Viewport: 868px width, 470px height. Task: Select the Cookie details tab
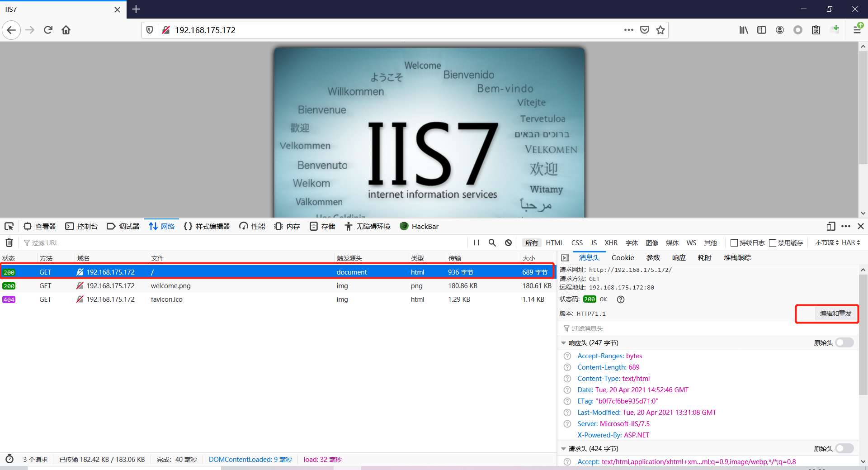[623, 257]
